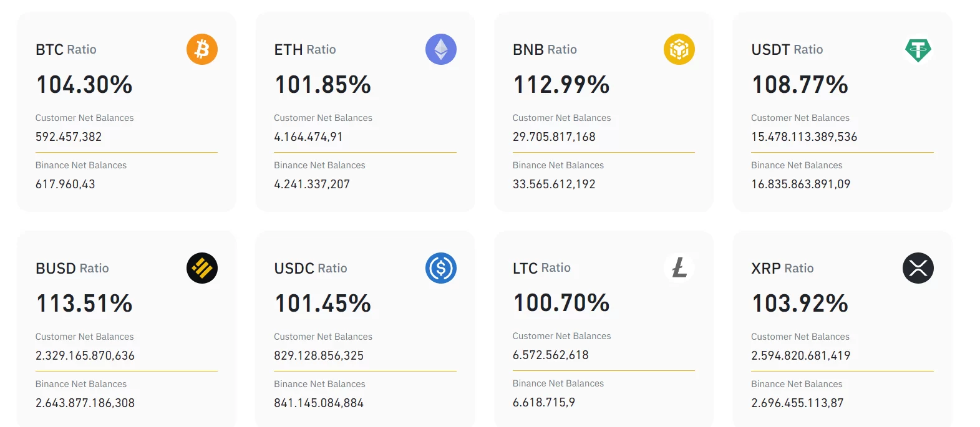Image resolution: width=980 pixels, height=427 pixels.
Task: Click the Litecoin logo icon
Action: pyautogui.click(x=679, y=268)
